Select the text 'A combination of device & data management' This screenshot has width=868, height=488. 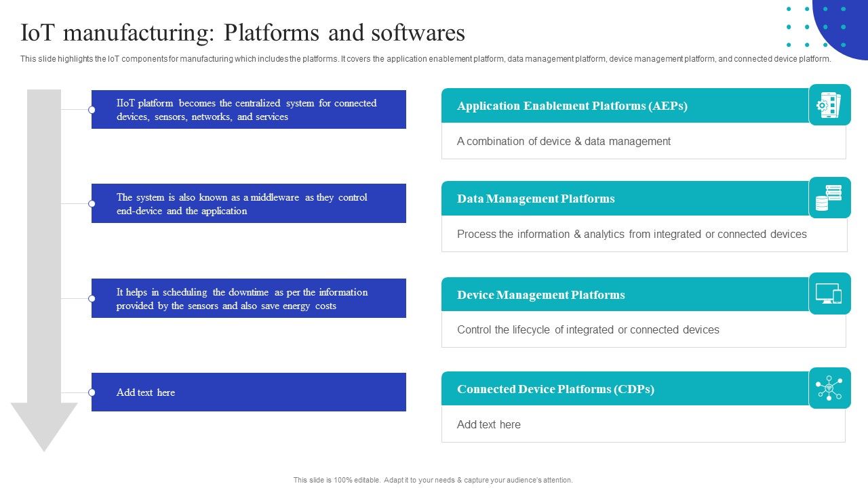(x=564, y=141)
